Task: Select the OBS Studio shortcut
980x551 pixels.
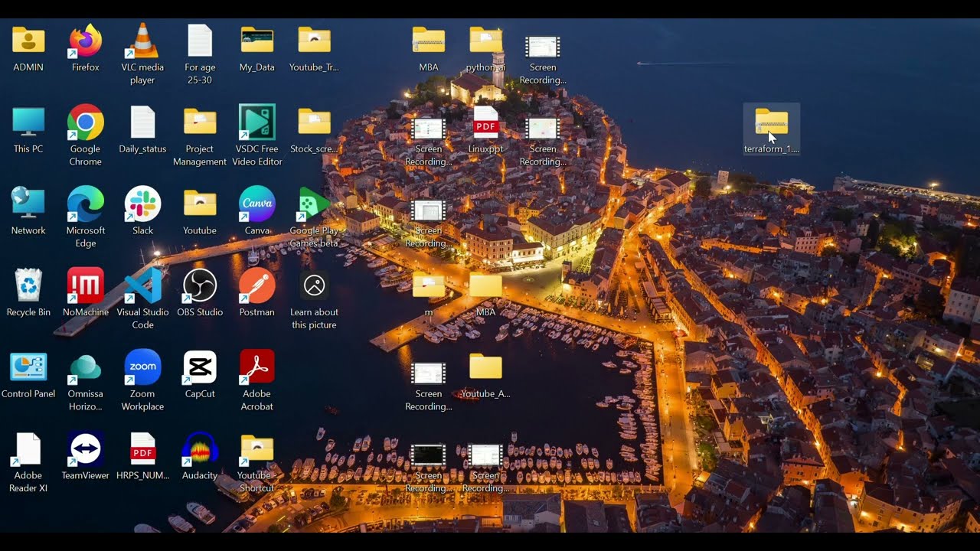Action: point(200,293)
